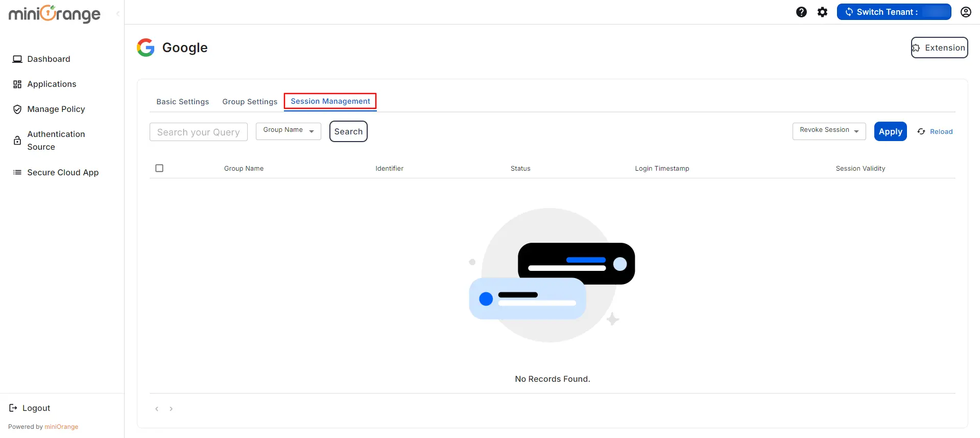
Task: Click the Search button
Action: (x=348, y=131)
